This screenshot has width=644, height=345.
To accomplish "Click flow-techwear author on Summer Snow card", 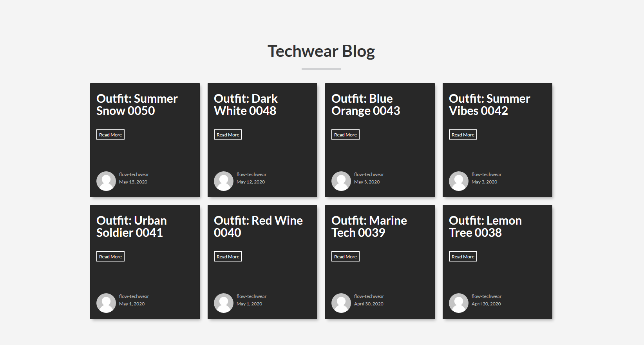I will 134,174.
